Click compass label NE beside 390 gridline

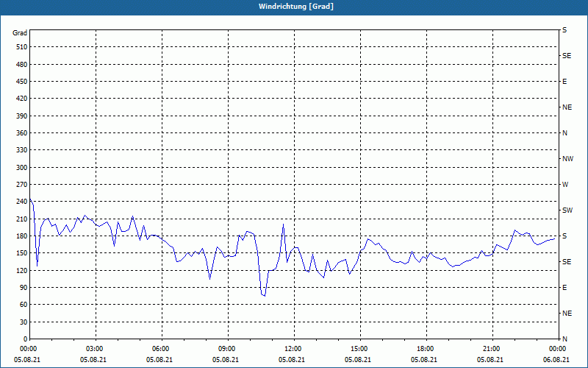[567, 107]
